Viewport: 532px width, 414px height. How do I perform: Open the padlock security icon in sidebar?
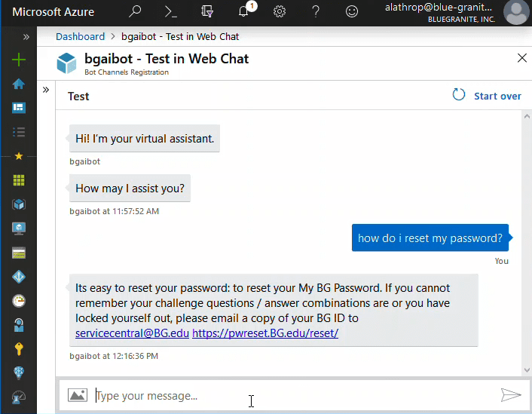pos(19,325)
